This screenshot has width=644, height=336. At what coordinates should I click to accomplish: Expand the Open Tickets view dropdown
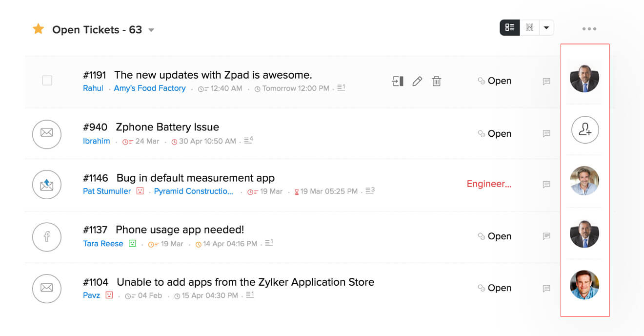pyautogui.click(x=151, y=30)
